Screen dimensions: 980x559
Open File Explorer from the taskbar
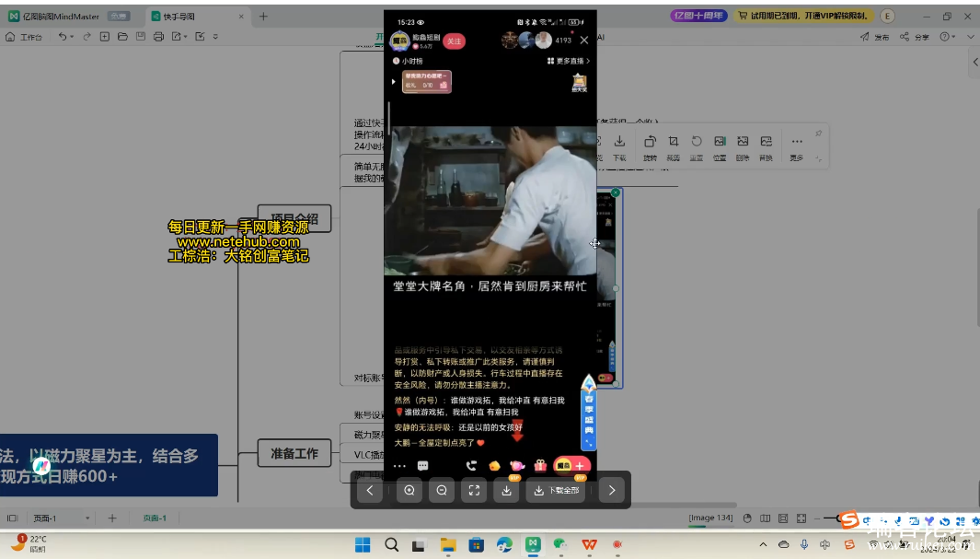click(x=448, y=544)
